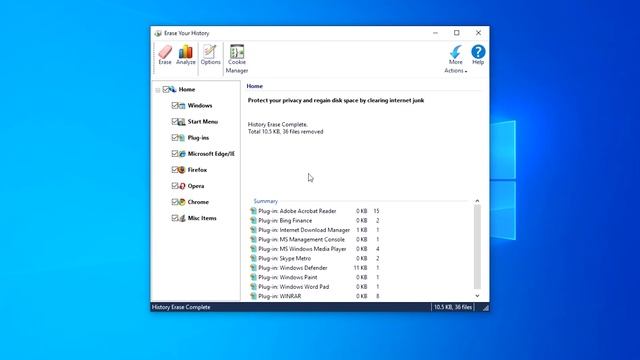Screen dimensions: 640x360
Task: Select the Windows tree item
Action: [200, 105]
